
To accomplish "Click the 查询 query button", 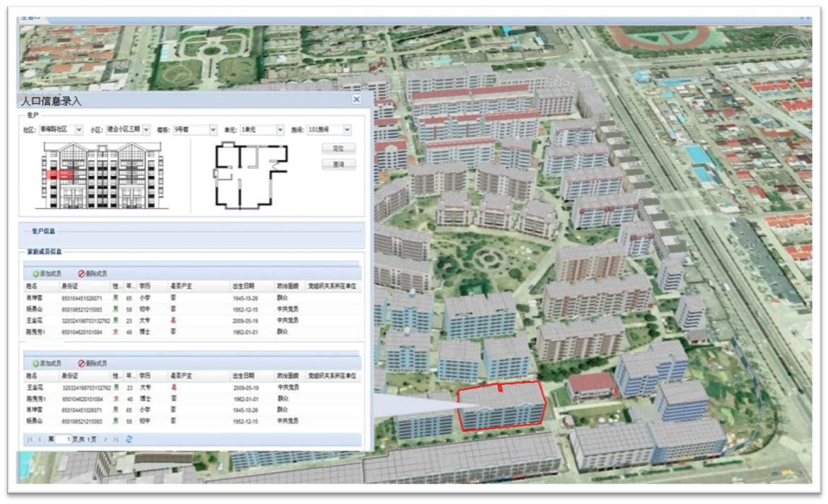I will click(338, 164).
